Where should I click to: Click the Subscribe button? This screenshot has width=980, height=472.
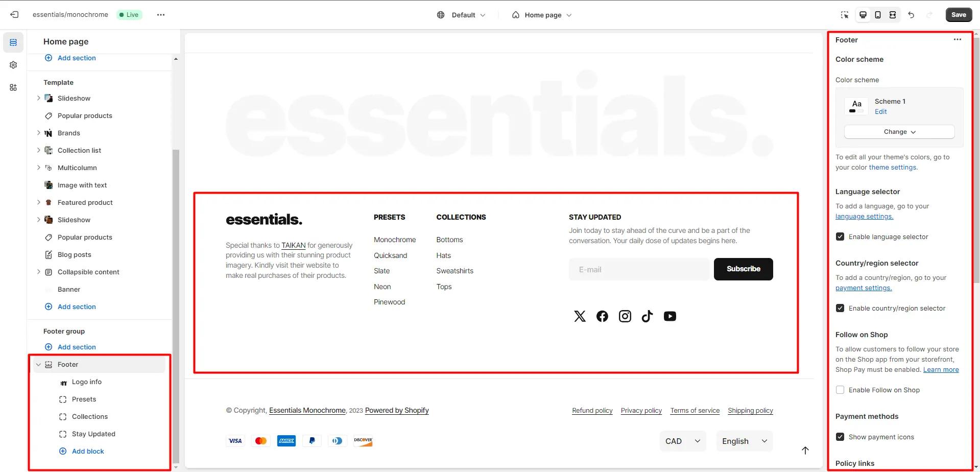[x=743, y=269]
